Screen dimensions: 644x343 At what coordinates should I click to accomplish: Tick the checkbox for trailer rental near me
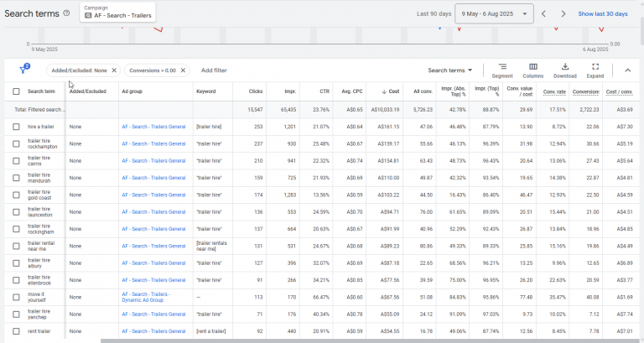point(16,246)
